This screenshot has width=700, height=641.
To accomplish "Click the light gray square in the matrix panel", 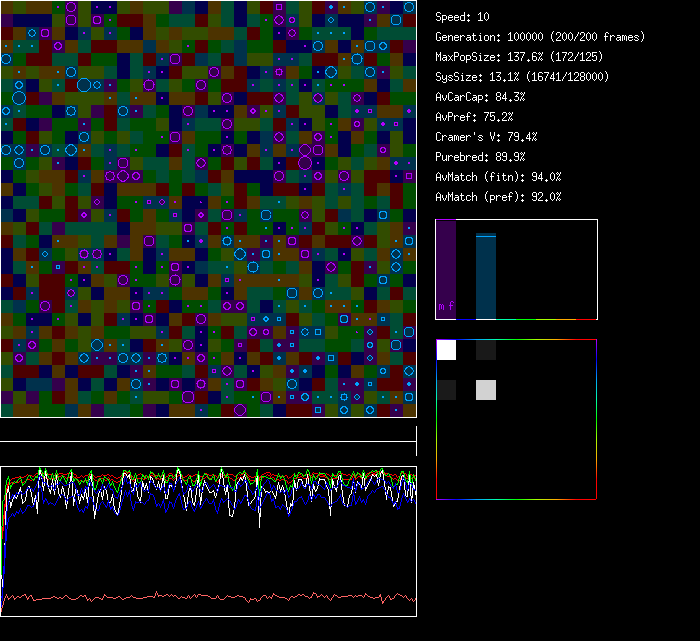I will click(x=485, y=390).
